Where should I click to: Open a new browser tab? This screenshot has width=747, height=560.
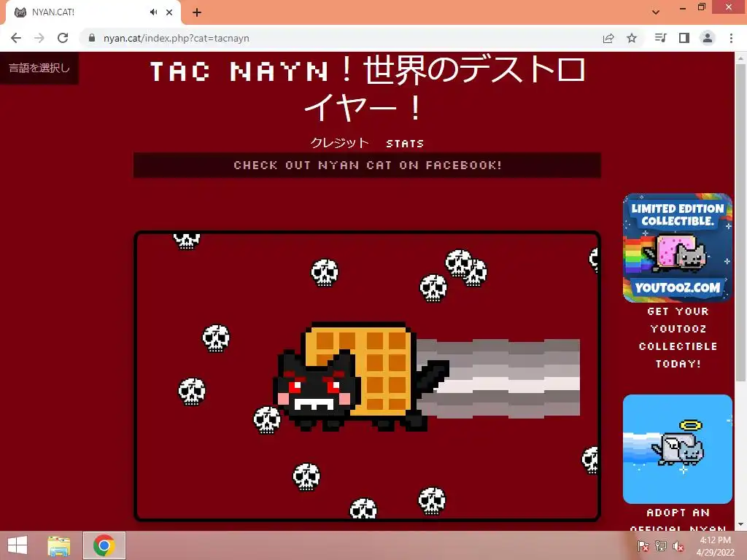(197, 12)
